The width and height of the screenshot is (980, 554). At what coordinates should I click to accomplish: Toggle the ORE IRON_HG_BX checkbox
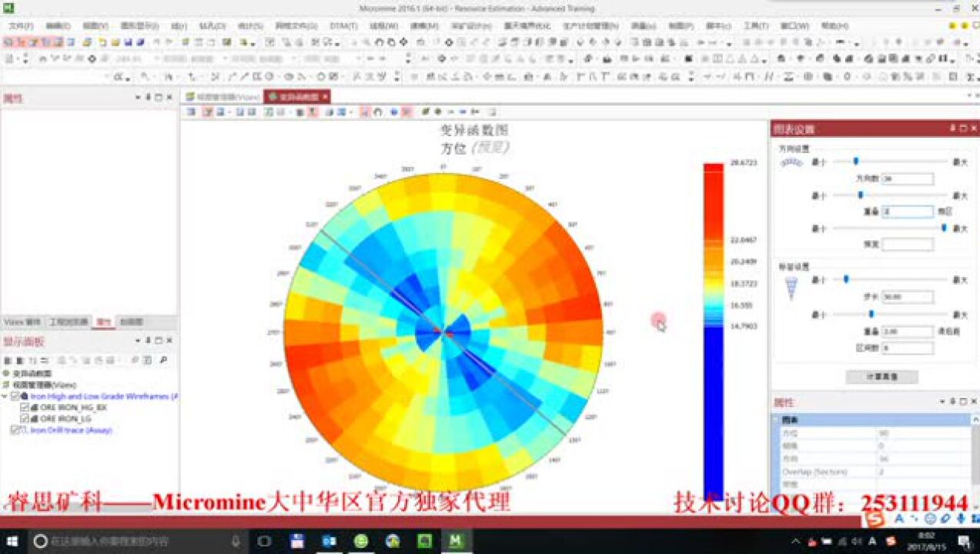pyautogui.click(x=25, y=407)
